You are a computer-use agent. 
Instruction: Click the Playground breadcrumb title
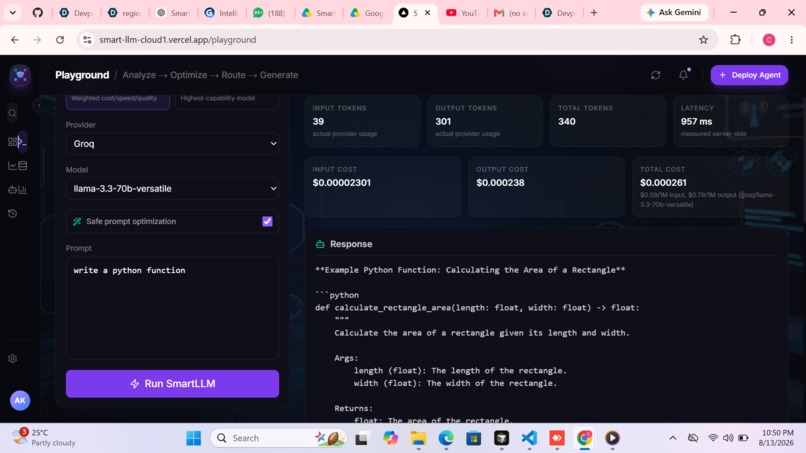82,75
